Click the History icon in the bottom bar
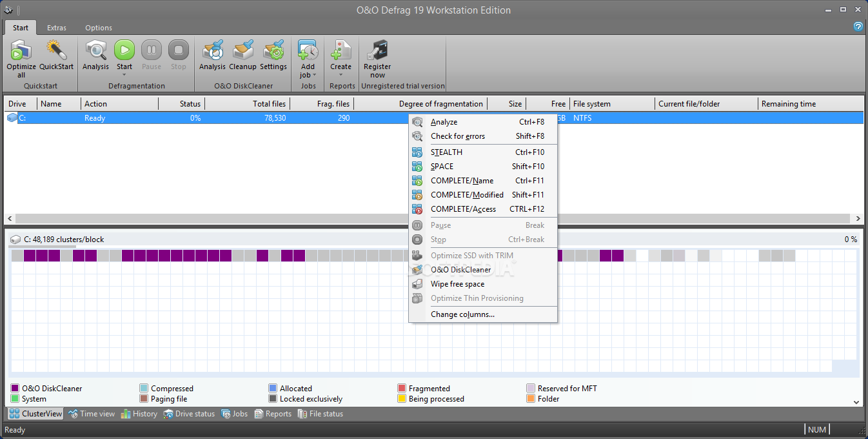 click(126, 414)
